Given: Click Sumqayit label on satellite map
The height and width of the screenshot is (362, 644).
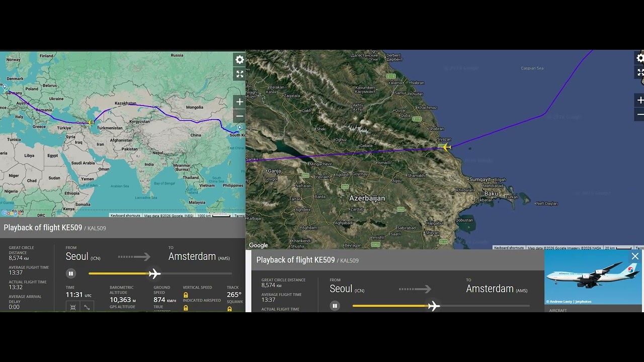Looking at the screenshot, I should [x=480, y=179].
